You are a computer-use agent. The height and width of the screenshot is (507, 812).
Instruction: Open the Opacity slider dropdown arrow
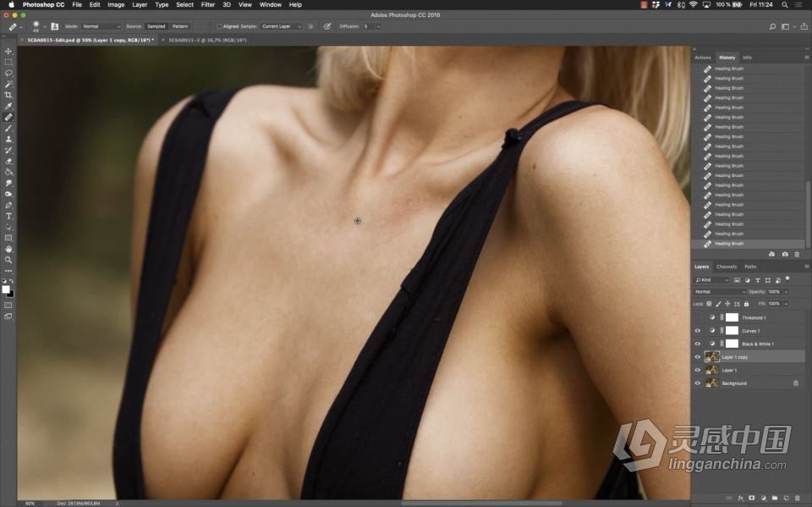(x=786, y=292)
